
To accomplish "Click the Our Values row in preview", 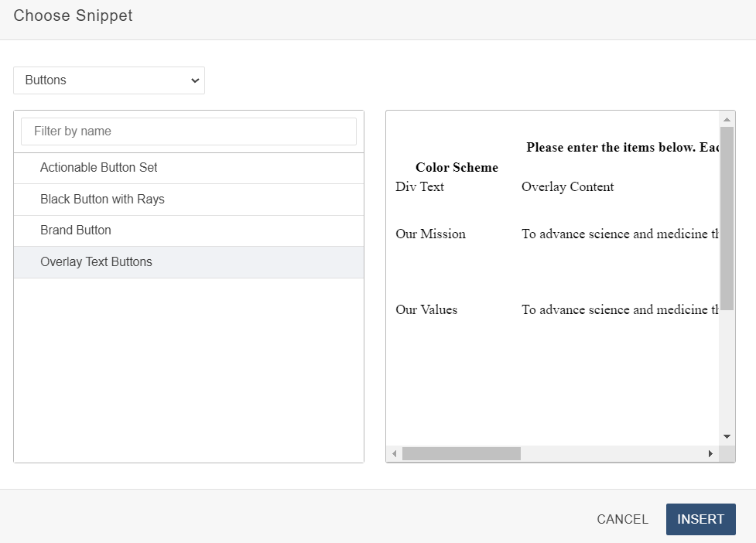I will tap(427, 309).
